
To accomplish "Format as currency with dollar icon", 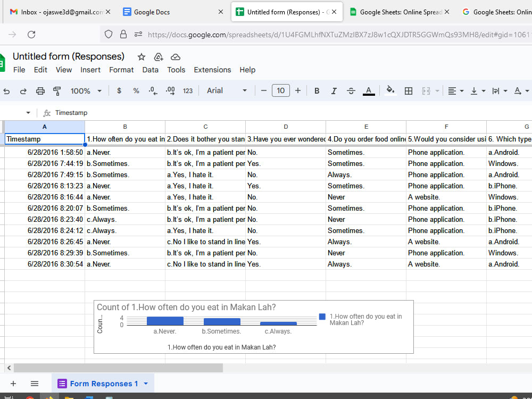I will coord(119,91).
